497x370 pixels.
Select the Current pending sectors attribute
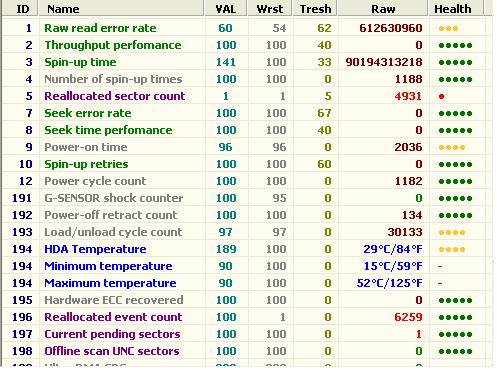(112, 334)
